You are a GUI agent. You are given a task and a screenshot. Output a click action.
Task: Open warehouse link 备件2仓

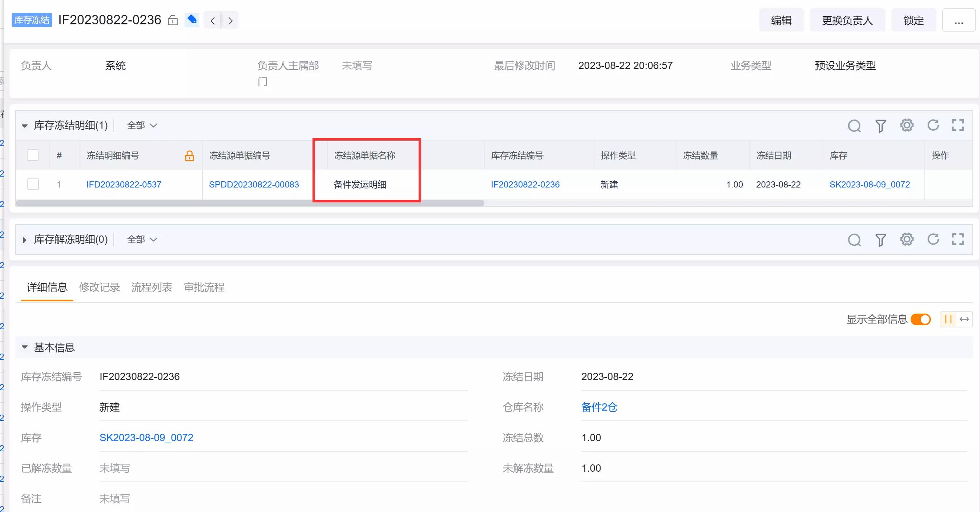[599, 407]
